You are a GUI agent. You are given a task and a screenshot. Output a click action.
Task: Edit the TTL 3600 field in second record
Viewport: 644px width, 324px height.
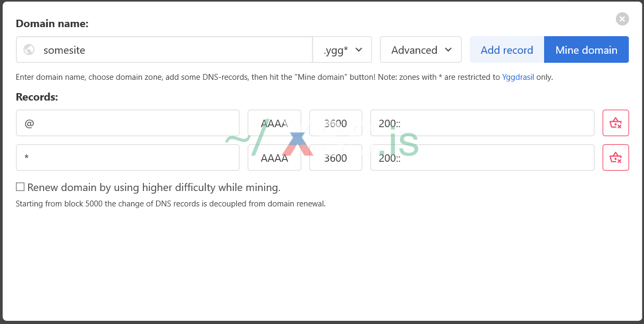click(336, 157)
